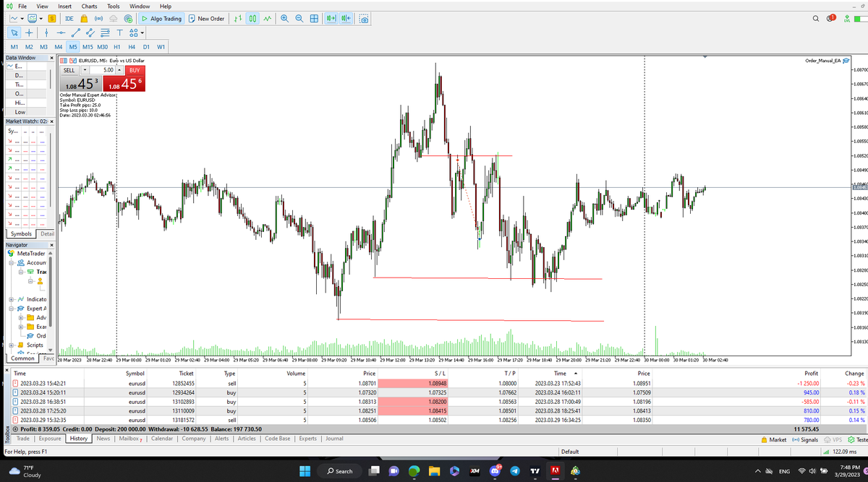
Task: Switch to Symbols tab in Market Watch
Action: (21, 233)
